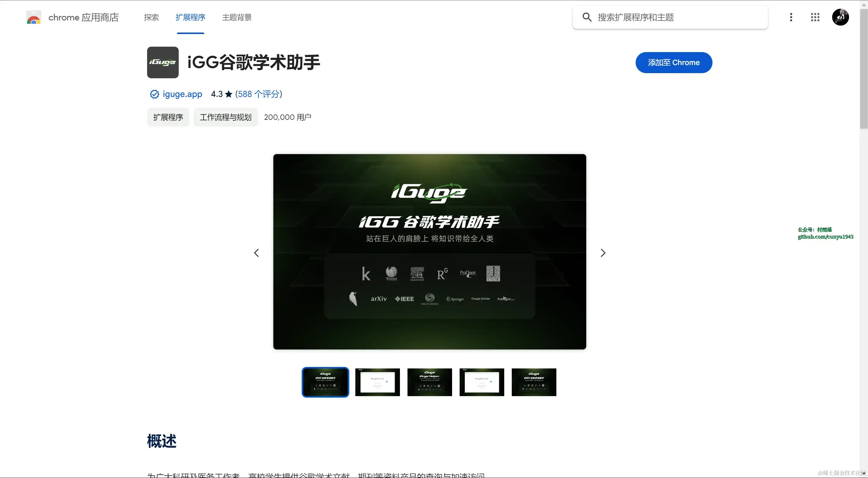
Task: Select the second screenshot thumbnail
Action: (x=377, y=382)
